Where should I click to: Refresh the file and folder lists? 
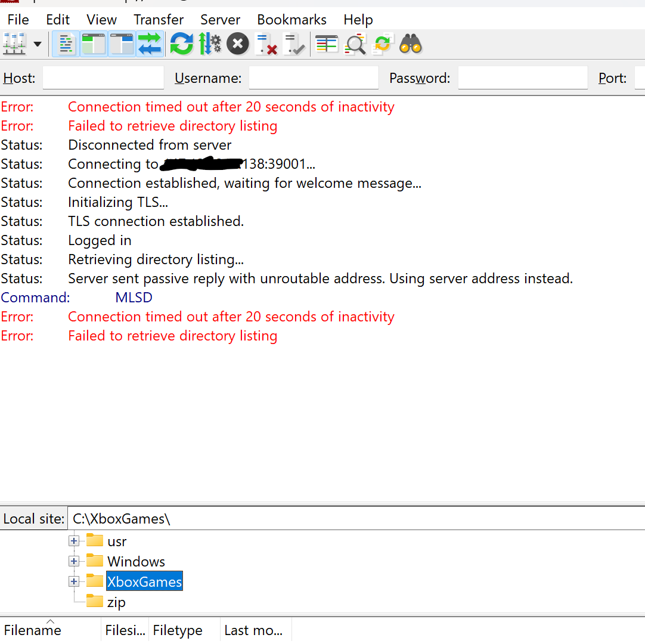click(181, 43)
